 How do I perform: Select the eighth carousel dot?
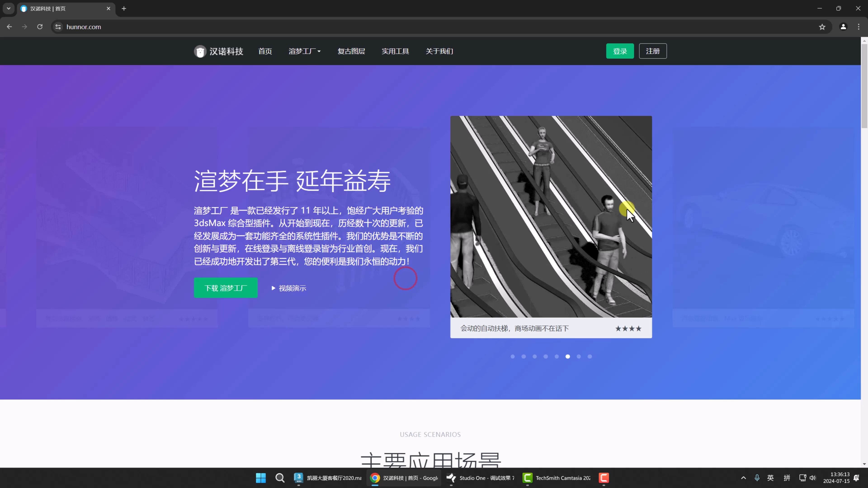point(590,357)
